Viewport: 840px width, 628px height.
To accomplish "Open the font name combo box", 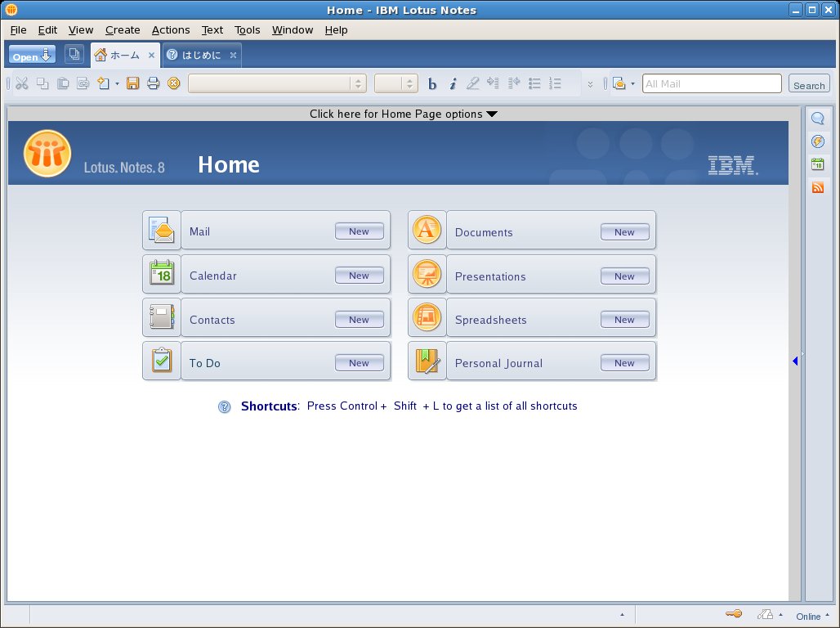I will [277, 83].
